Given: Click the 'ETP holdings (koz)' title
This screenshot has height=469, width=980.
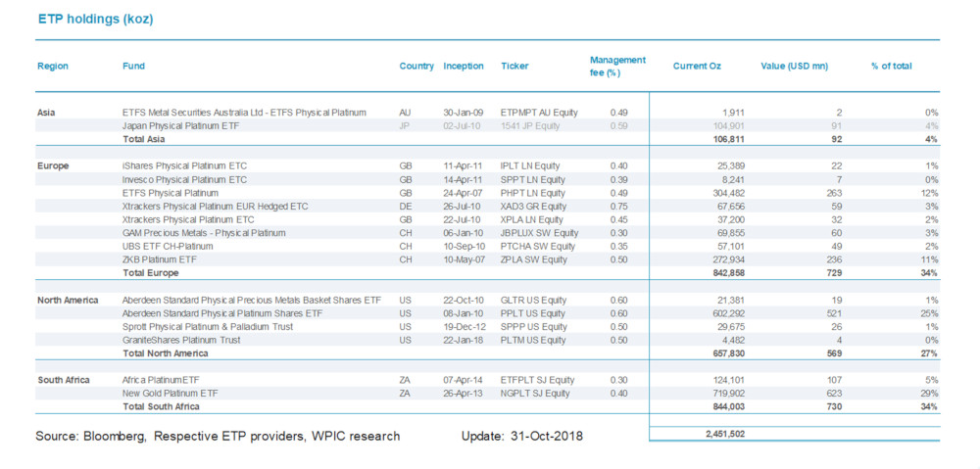Looking at the screenshot, I should point(96,20).
